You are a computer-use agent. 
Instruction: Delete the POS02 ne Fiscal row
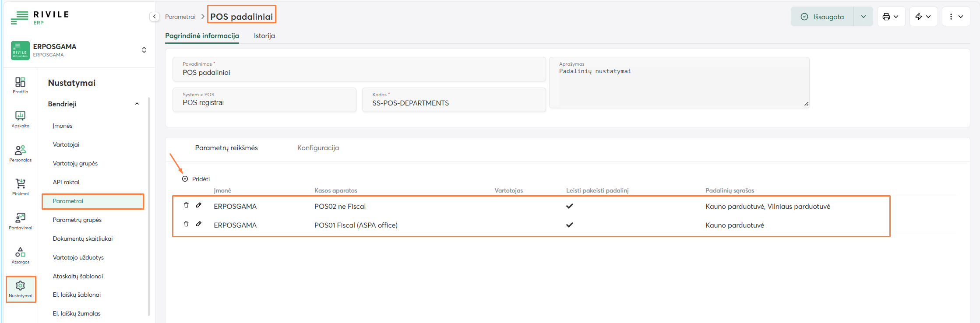tap(186, 205)
